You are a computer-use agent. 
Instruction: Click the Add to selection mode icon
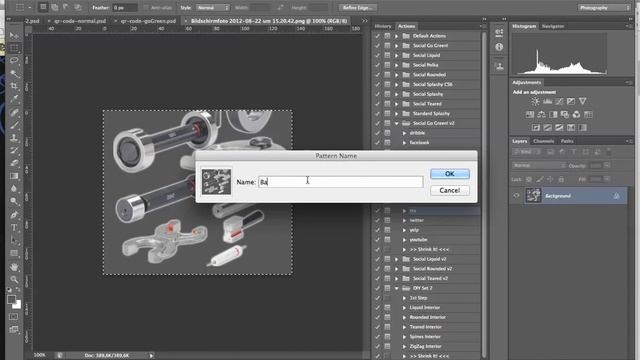pyautogui.click(x=54, y=7)
